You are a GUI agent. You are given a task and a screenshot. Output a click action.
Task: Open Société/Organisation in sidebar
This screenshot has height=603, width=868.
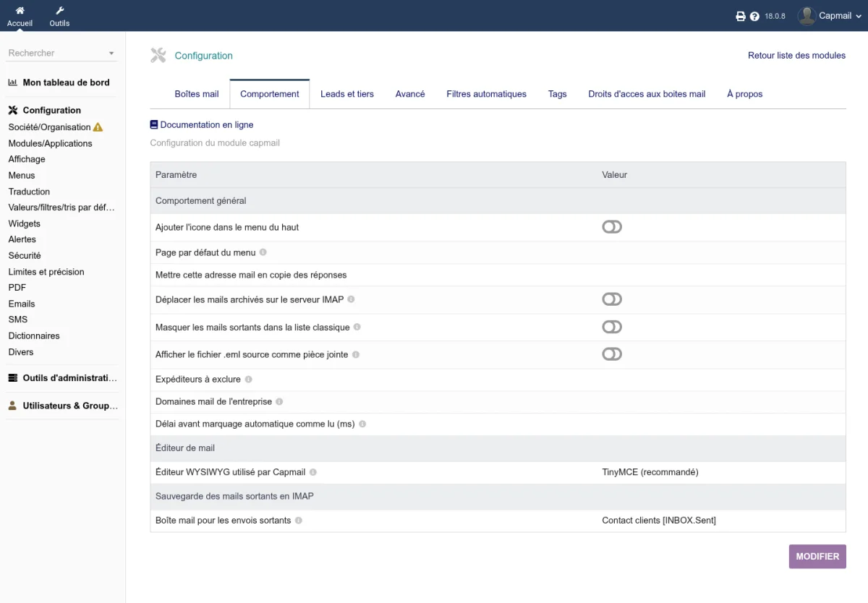(49, 127)
